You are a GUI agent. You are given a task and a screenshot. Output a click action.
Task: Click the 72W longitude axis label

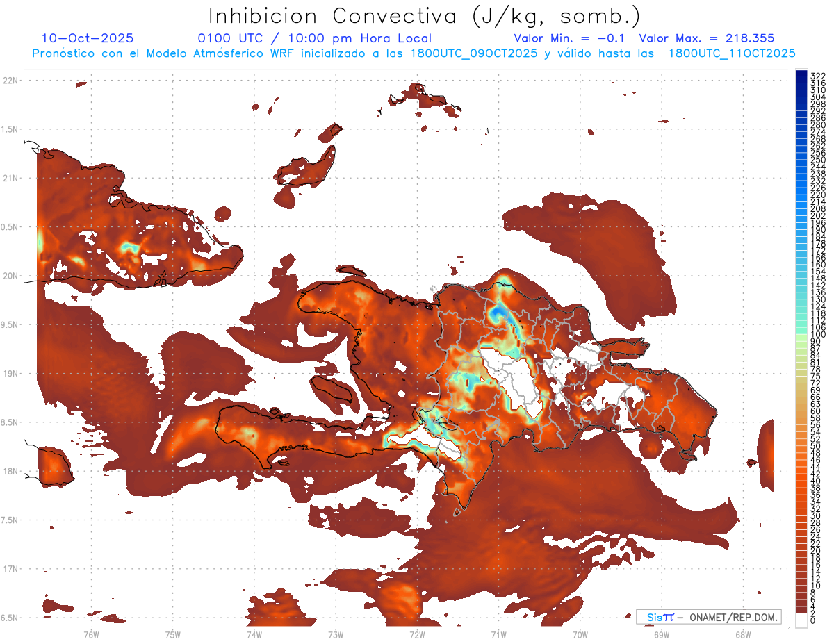tap(417, 634)
